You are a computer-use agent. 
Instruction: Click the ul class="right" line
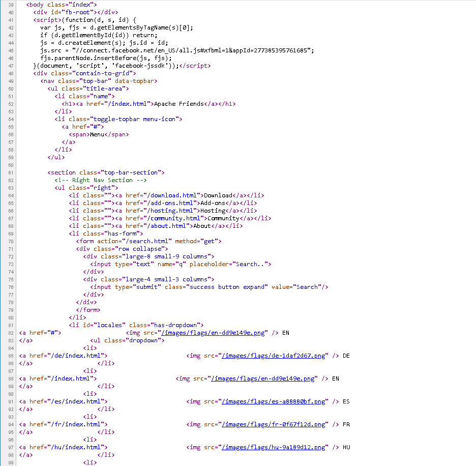click(86, 188)
